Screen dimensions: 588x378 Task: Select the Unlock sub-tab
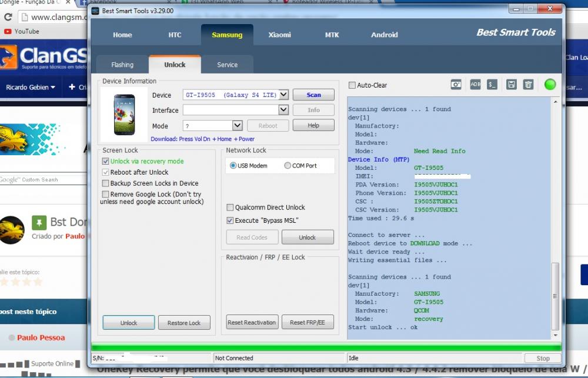(x=175, y=65)
